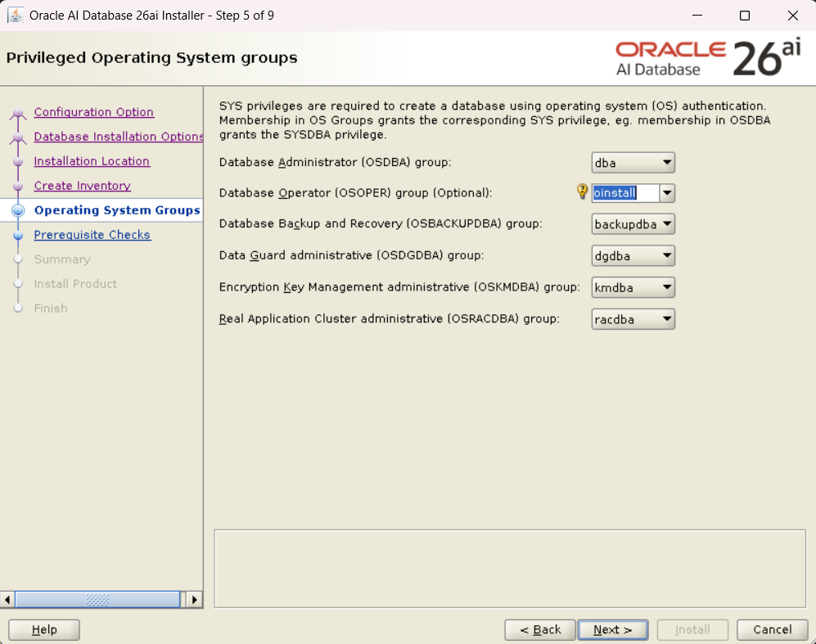Screen dimensions: 816x644
Task: Expand the OSDGDBA group dropdown
Action: click(633, 256)
